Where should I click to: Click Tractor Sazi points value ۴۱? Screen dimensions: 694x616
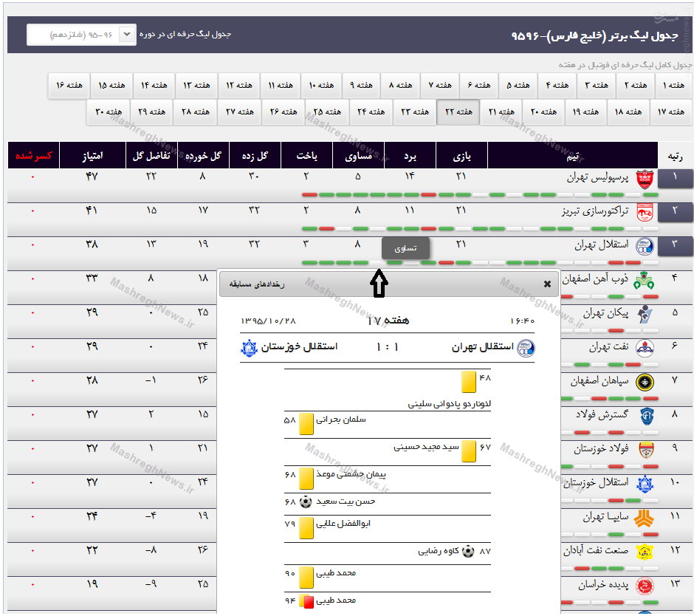tap(92, 211)
